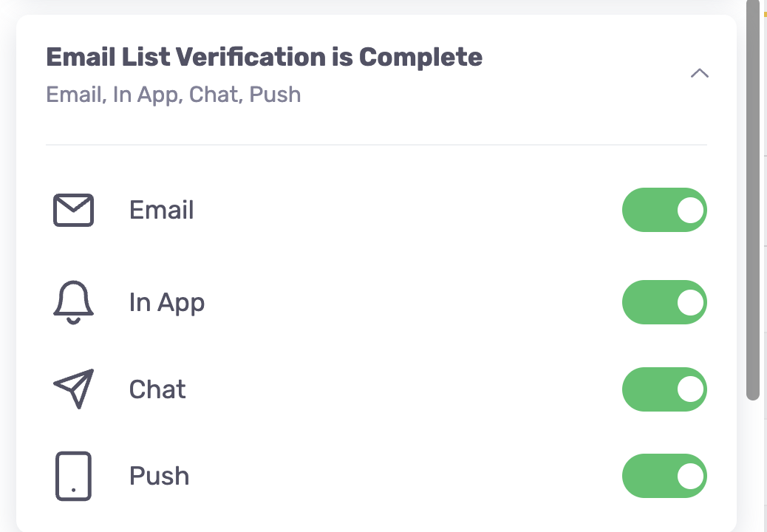Click the In App bell icon
This screenshot has width=767, height=532.
pos(73,302)
